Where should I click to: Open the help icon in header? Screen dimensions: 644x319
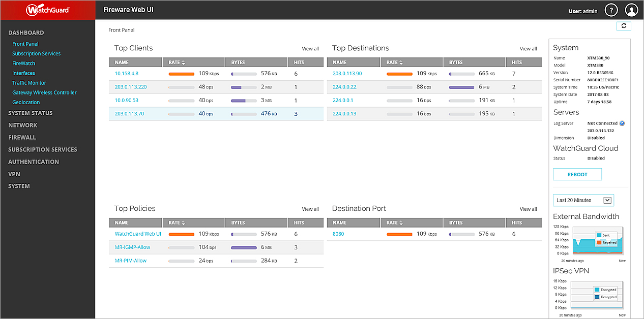click(x=611, y=10)
